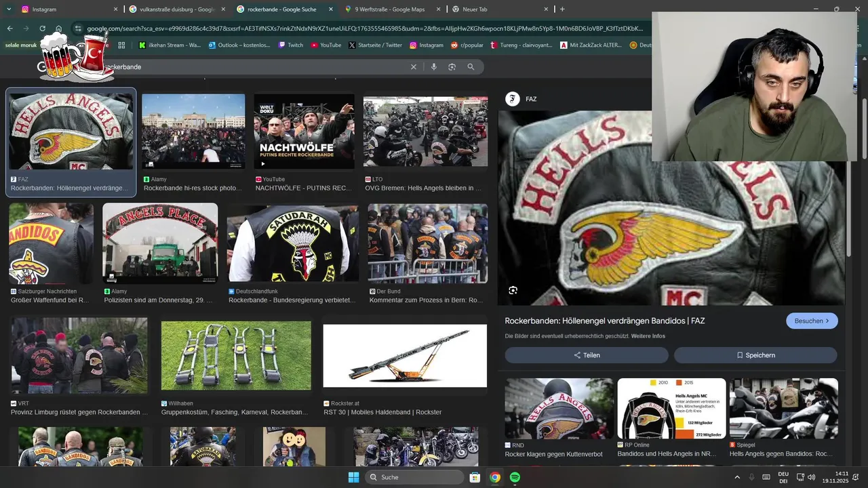Open the Bandidos Salzburger Nachrichten thumbnail
Screen dimensions: 868x488
51,243
